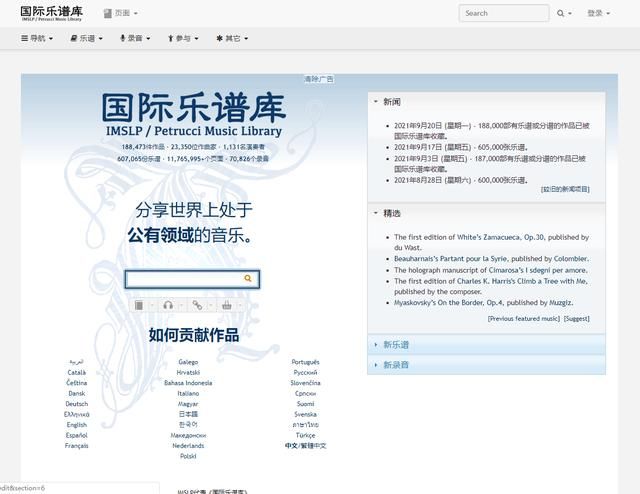Click the score book icon under search
The image size is (640, 494).
click(139, 305)
